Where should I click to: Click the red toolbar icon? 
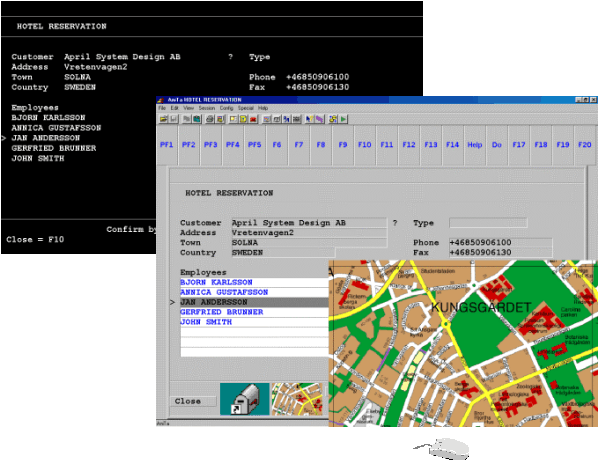click(x=253, y=119)
